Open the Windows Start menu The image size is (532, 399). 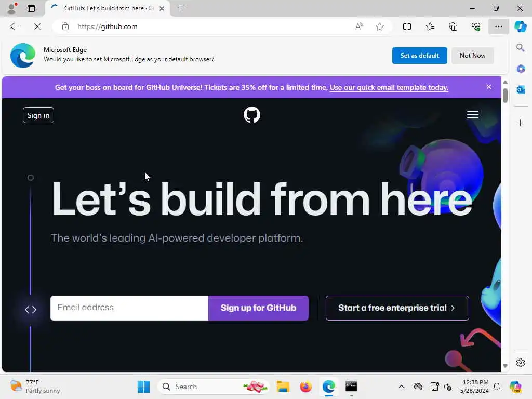pyautogui.click(x=143, y=387)
